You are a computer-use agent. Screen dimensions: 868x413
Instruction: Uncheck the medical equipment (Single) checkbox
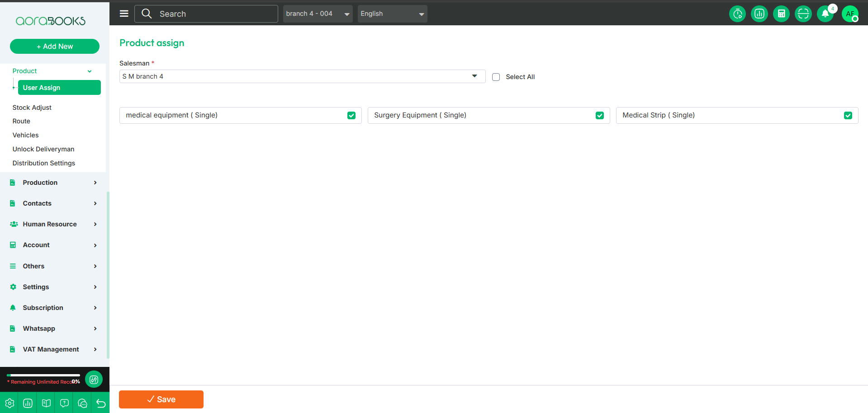(351, 116)
